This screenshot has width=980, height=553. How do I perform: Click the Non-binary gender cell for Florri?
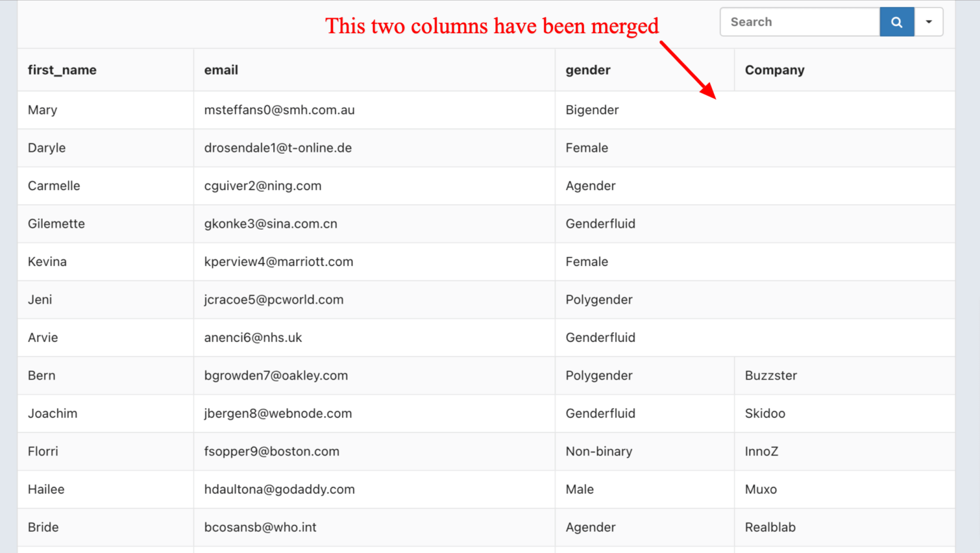coord(598,451)
